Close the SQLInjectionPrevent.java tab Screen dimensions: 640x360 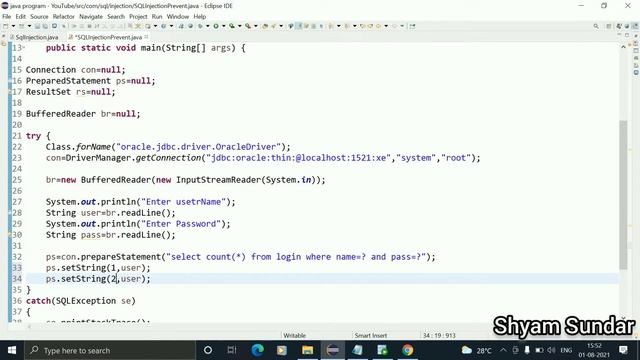[x=147, y=37]
